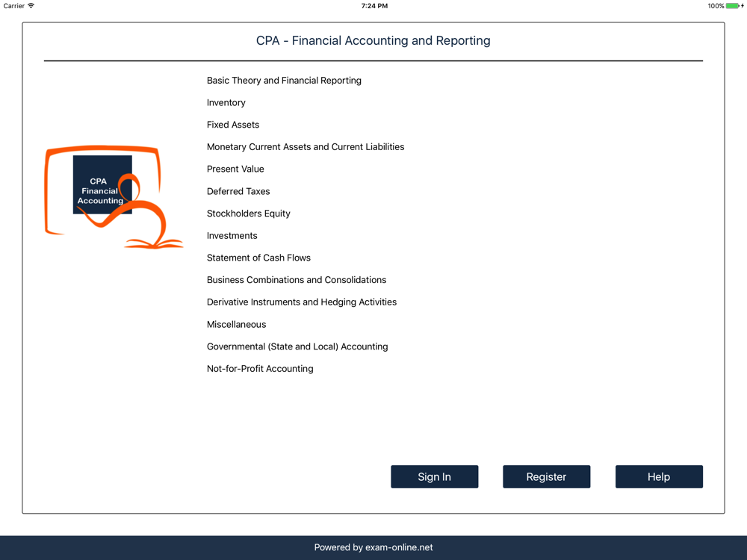Open the Register button
The width and height of the screenshot is (747, 560).
pyautogui.click(x=547, y=476)
